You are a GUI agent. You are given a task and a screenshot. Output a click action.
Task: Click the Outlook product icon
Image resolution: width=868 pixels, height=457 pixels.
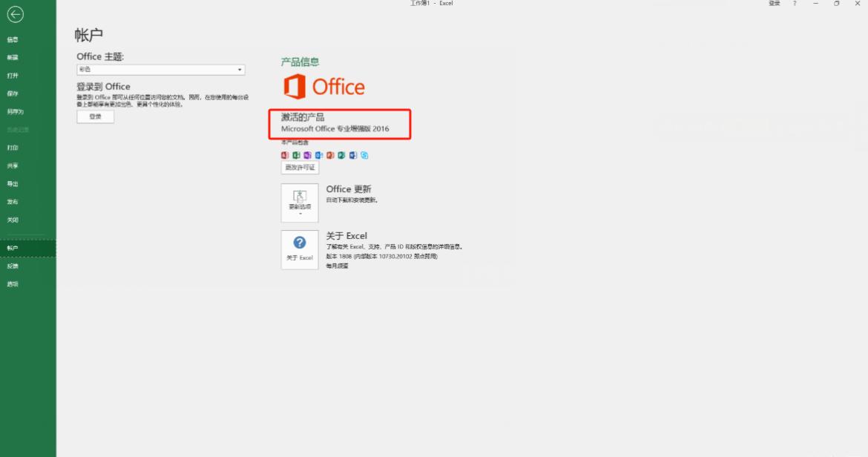tap(319, 156)
